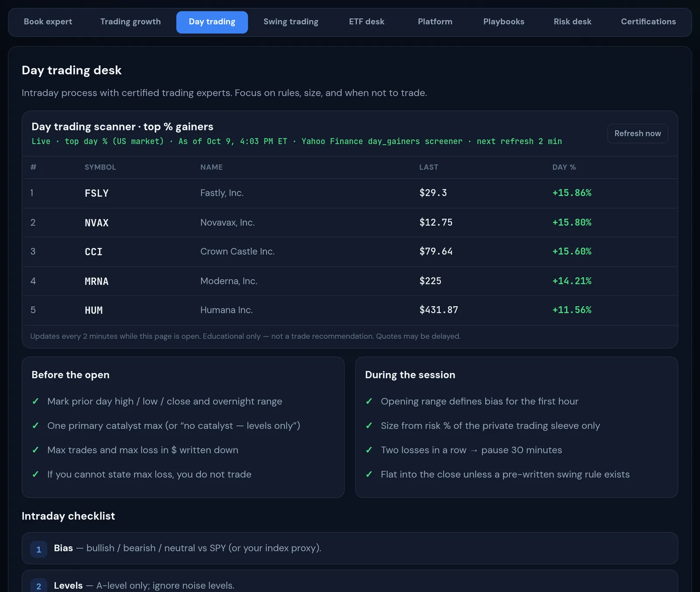Click the checkmark beside One primary catalyst max
The image size is (700, 592).
pos(36,426)
